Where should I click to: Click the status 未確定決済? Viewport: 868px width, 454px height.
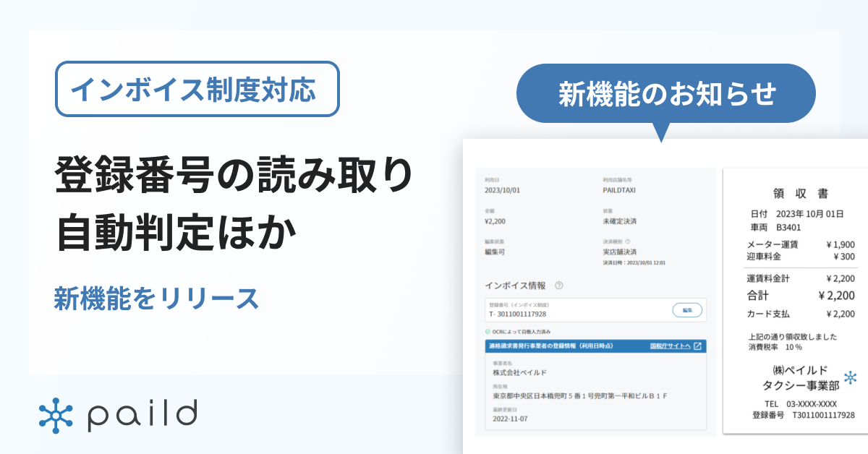pyautogui.click(x=620, y=221)
